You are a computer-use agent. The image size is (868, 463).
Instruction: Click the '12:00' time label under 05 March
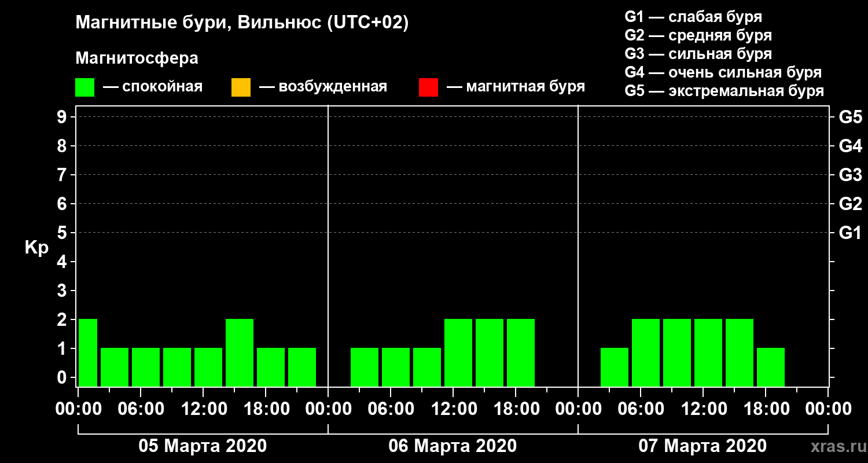[203, 409]
